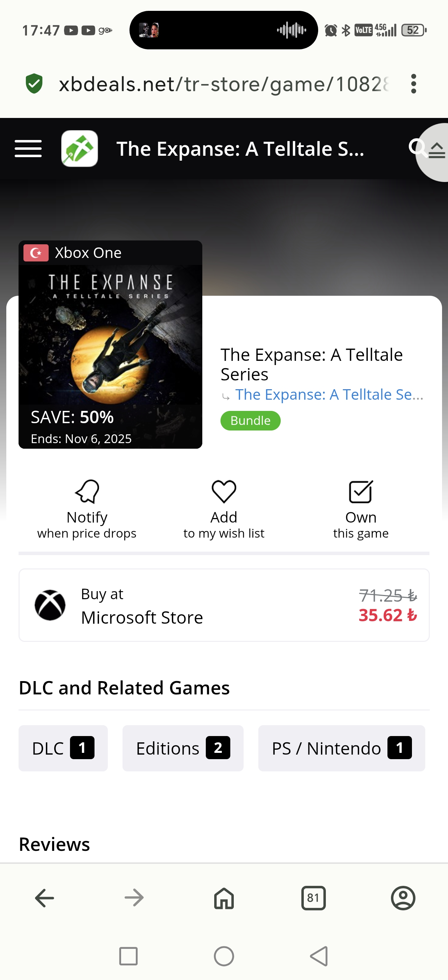Open the search magnifier icon
Viewport: 448px width, 980px height.
pyautogui.click(x=416, y=147)
